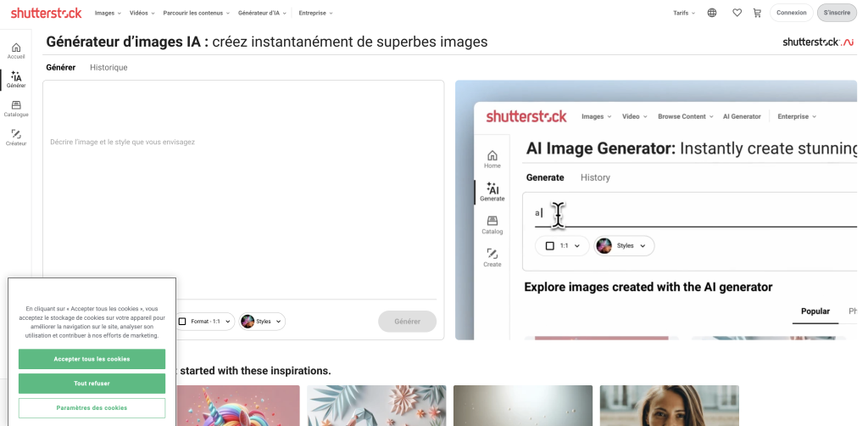This screenshot has width=868, height=426.
Task: Open Catalogue in the sidebar
Action: tap(16, 109)
